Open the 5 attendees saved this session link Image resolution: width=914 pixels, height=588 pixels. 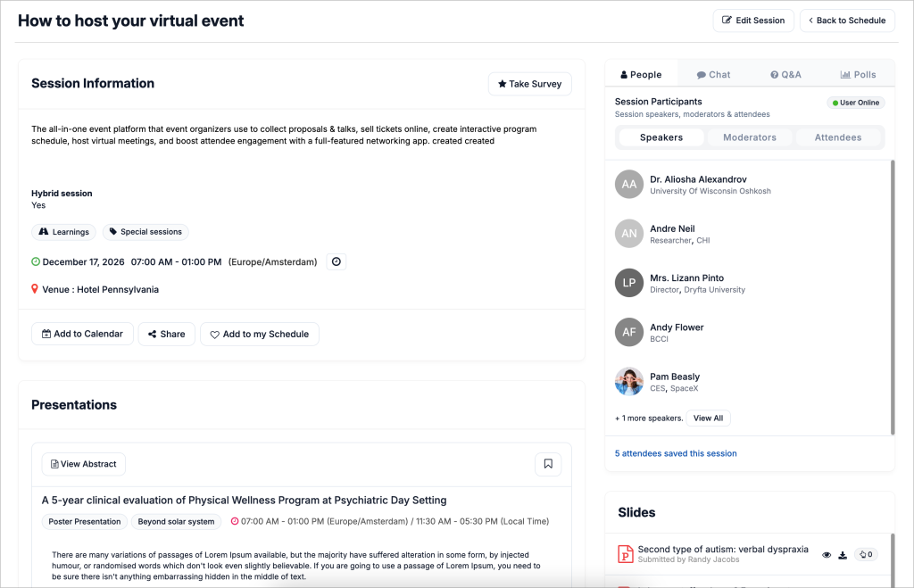coord(675,453)
